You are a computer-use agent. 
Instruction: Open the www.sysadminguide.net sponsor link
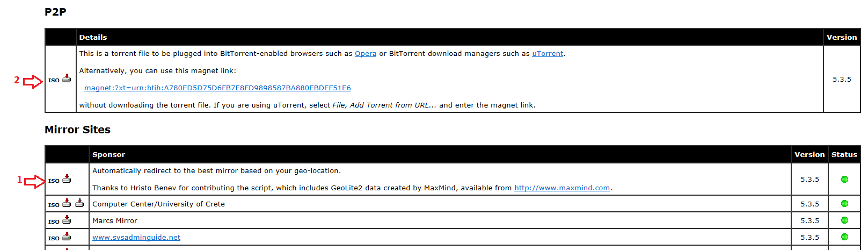tap(136, 238)
